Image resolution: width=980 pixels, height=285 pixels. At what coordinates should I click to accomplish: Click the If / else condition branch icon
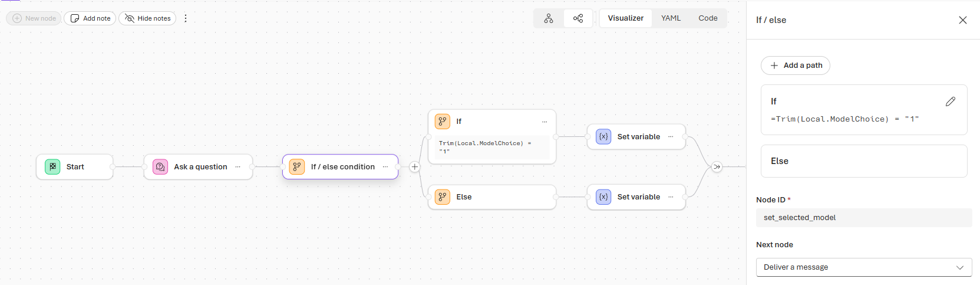297,167
